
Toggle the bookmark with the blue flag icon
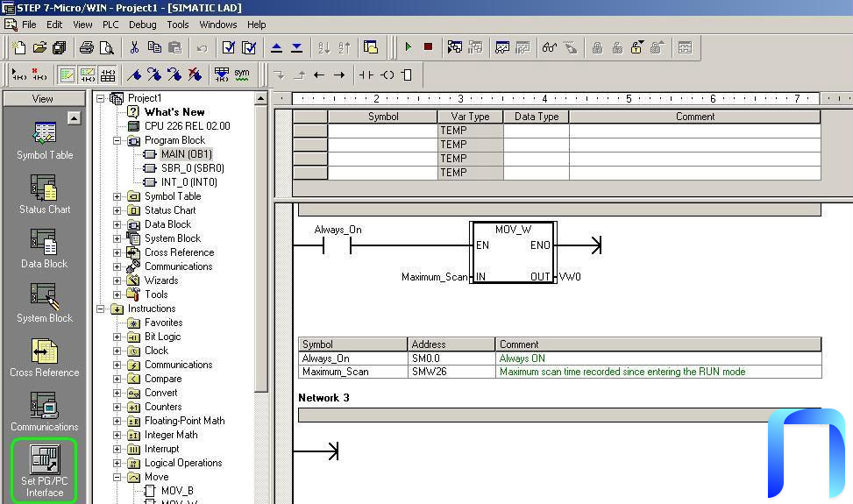(x=134, y=75)
